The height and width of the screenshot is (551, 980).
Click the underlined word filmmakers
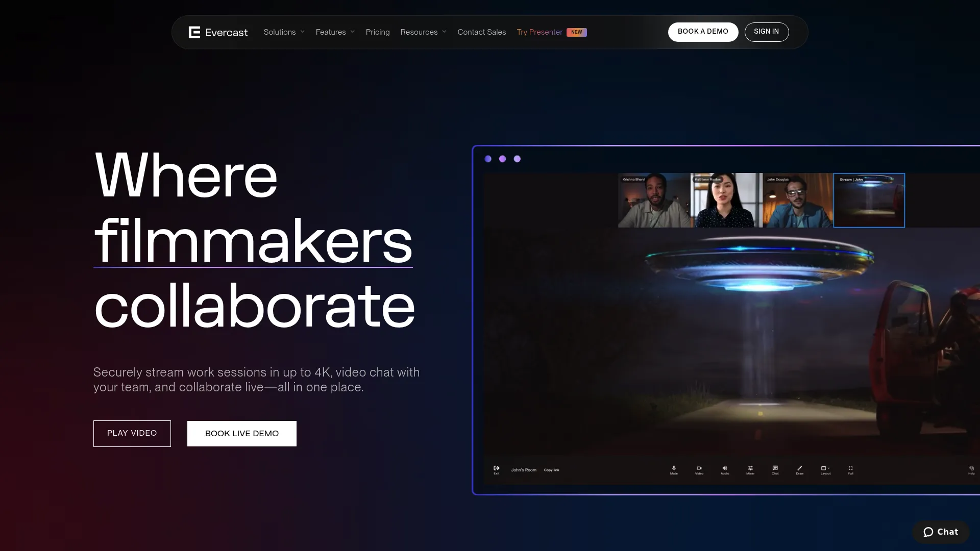pyautogui.click(x=253, y=241)
